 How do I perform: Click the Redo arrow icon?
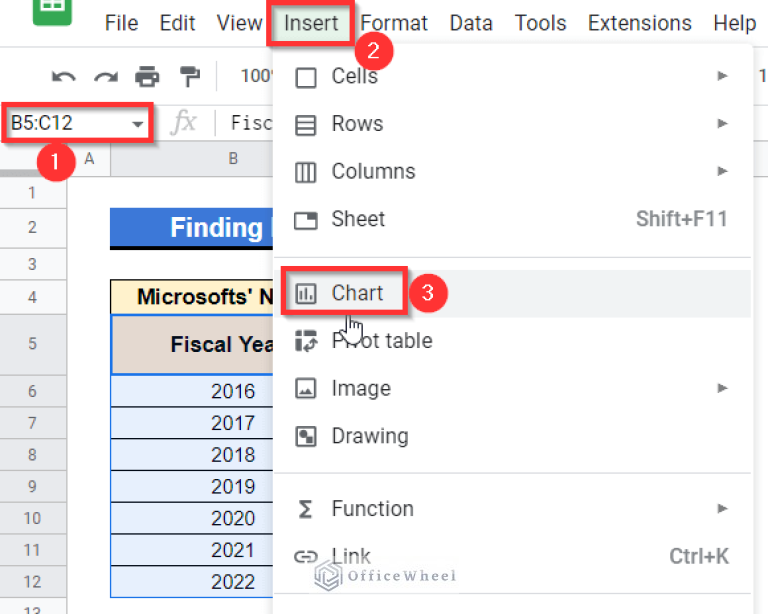[x=106, y=77]
